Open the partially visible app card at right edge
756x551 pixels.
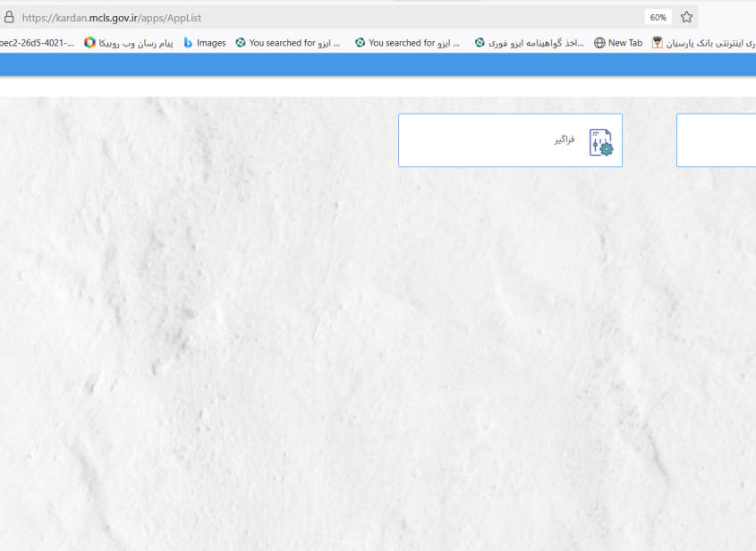point(717,140)
